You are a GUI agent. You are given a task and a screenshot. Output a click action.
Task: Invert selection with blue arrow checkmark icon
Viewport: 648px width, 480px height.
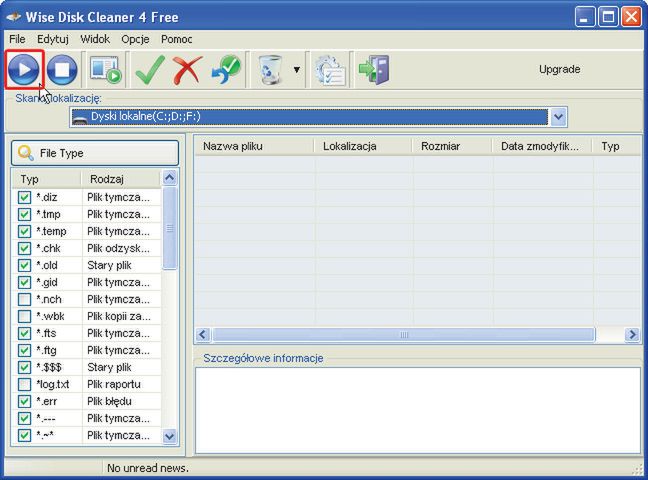coord(226,69)
